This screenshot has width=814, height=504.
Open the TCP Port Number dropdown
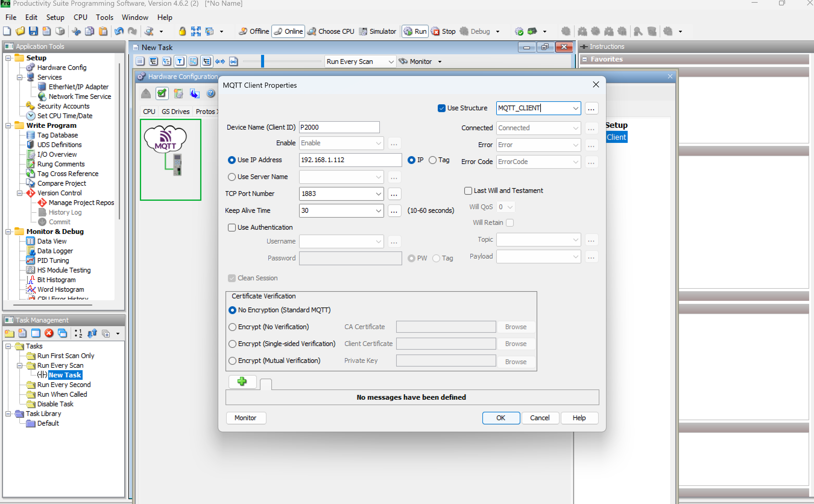378,194
